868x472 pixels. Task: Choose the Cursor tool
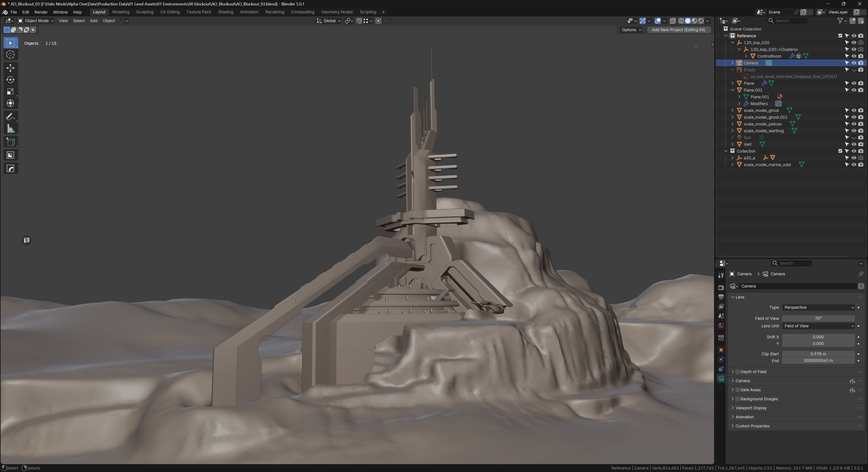(11, 55)
